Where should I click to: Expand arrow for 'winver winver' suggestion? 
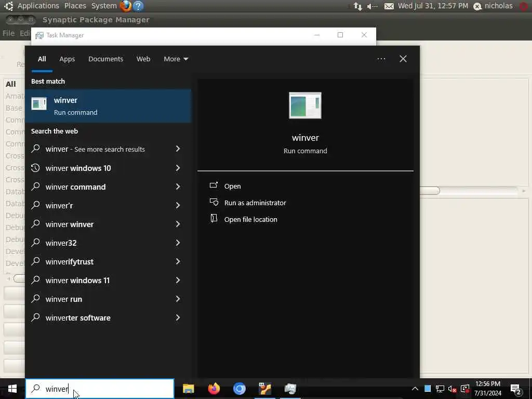178,224
